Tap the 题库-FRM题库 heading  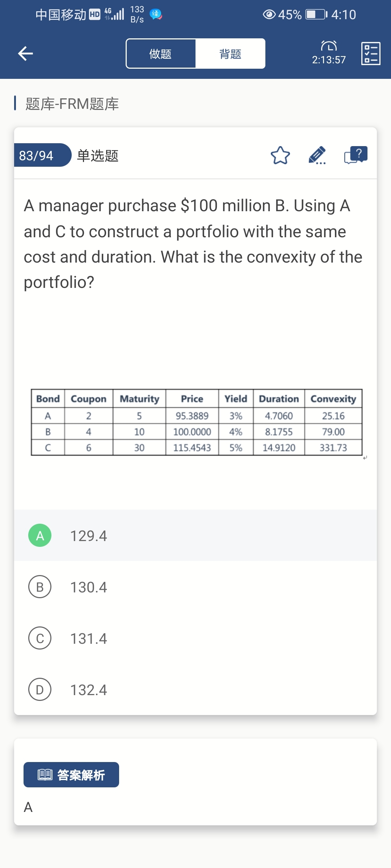coord(72,104)
